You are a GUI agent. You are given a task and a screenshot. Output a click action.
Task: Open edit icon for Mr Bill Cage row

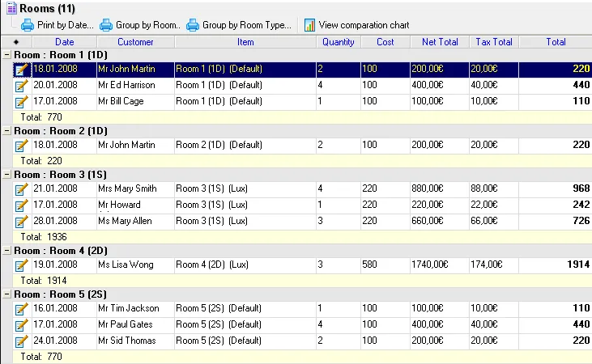[22, 102]
